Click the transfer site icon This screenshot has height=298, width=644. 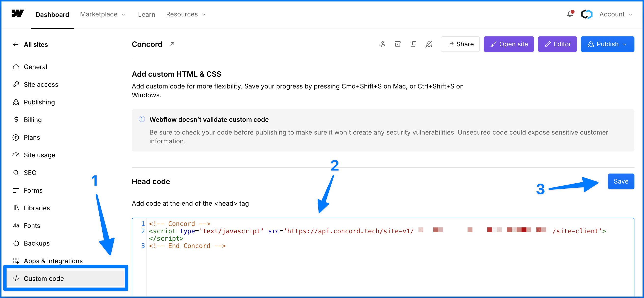(x=382, y=44)
